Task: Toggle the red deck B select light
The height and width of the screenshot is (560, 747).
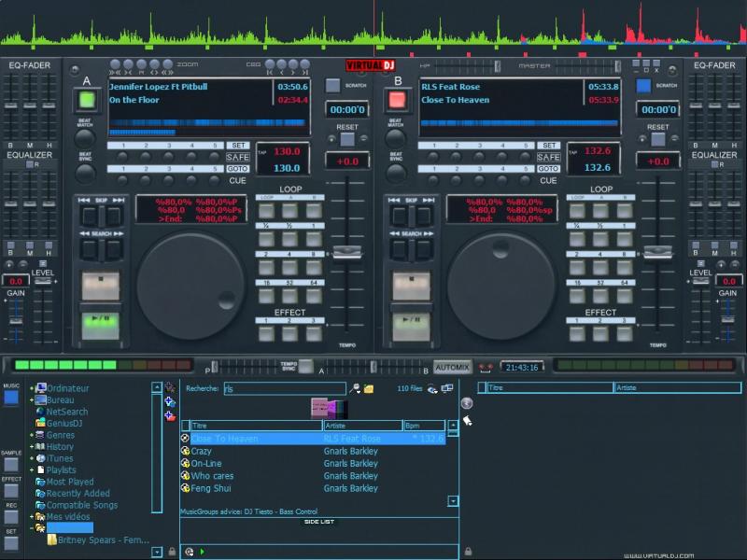Action: [x=398, y=100]
